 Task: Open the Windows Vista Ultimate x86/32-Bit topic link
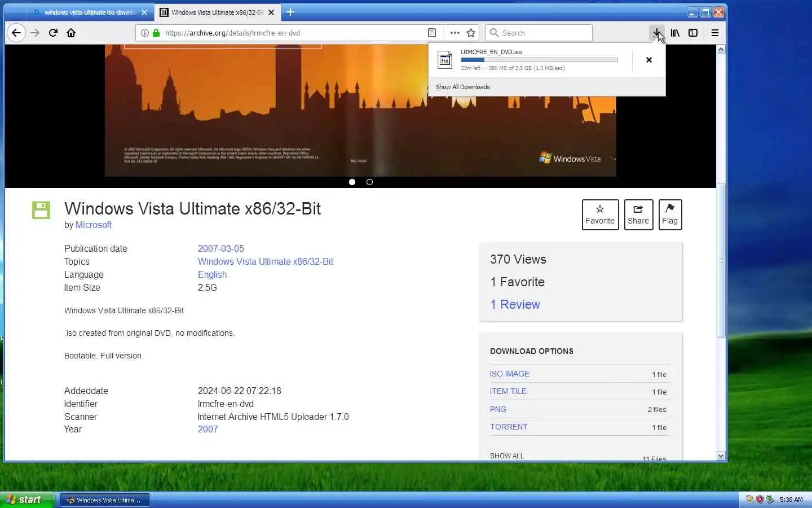pos(265,261)
